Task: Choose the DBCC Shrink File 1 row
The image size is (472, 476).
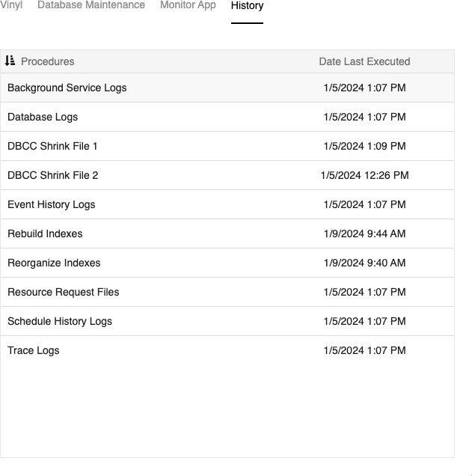Action: click(52, 146)
